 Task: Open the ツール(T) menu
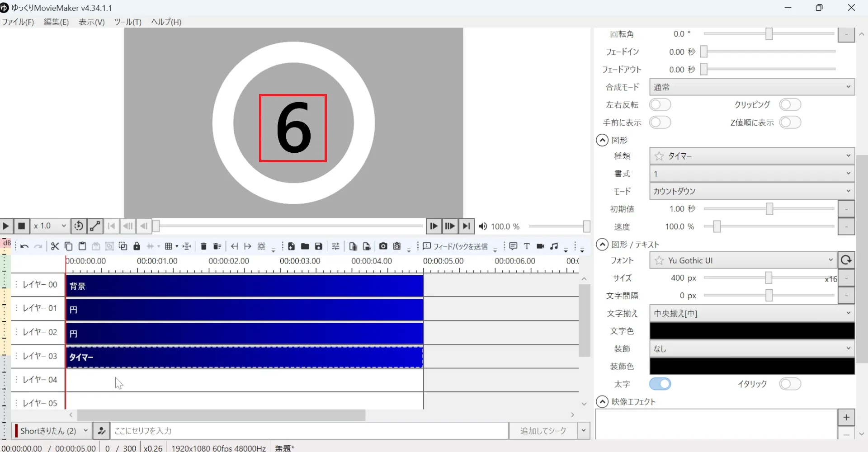pyautogui.click(x=128, y=22)
